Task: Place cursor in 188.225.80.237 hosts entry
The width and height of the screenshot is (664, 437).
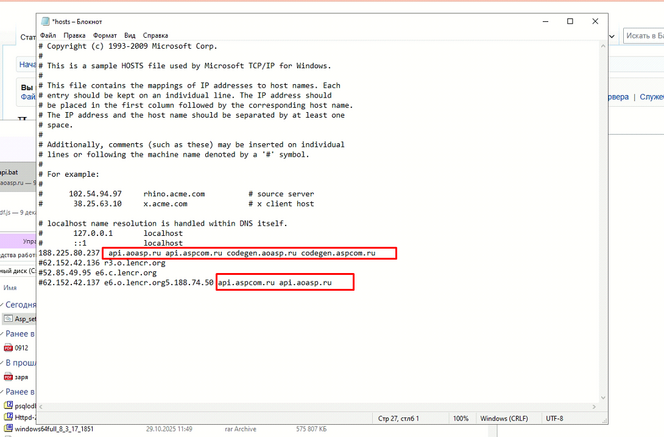Action: click(69, 254)
